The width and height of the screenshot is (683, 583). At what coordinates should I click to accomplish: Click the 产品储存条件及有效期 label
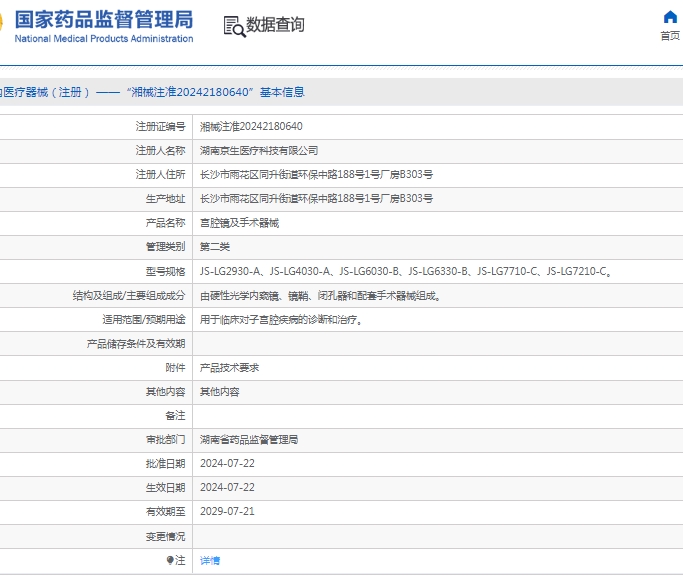[136, 344]
